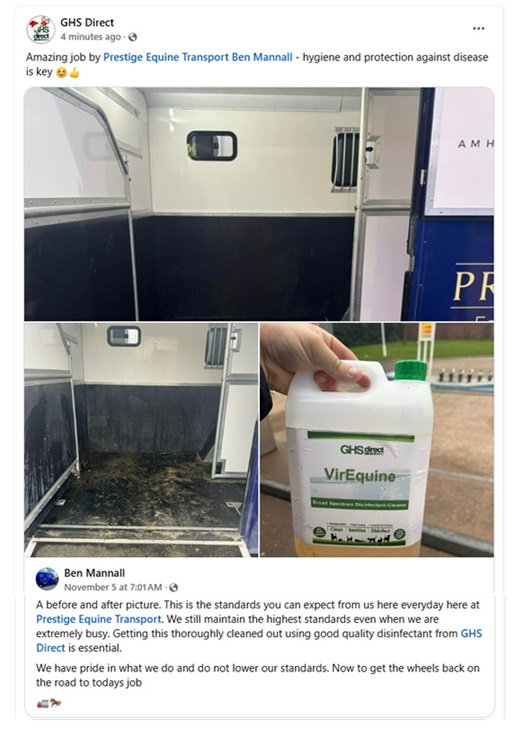Click the globe icon next to November 5 timestamp

(x=173, y=588)
